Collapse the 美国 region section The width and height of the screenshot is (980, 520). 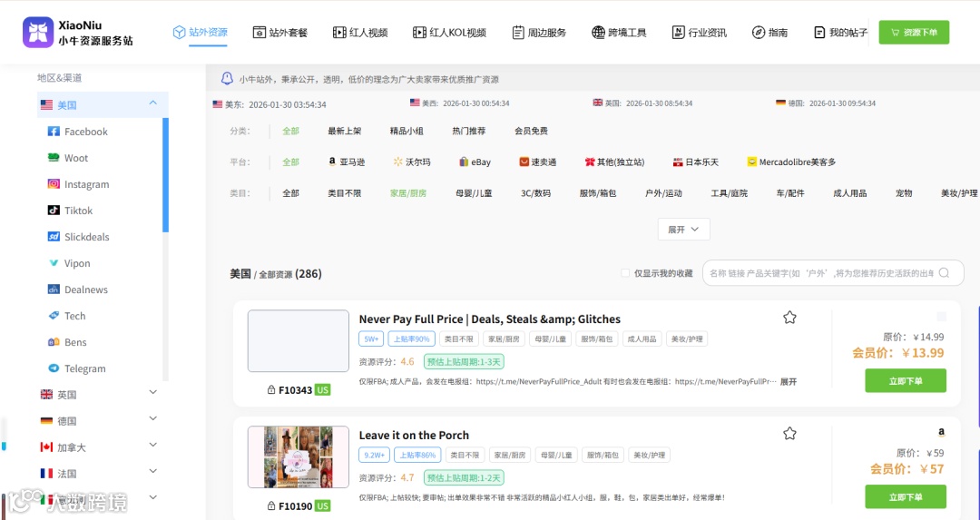(153, 103)
